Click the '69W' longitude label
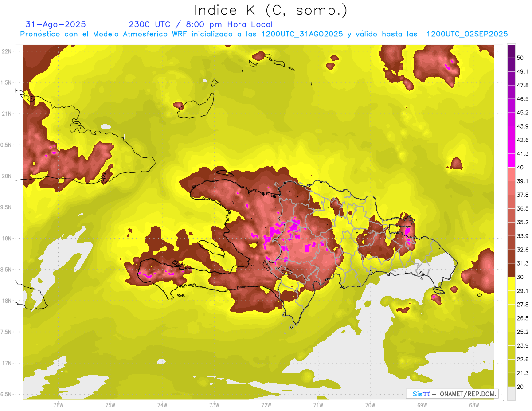 click(422, 405)
